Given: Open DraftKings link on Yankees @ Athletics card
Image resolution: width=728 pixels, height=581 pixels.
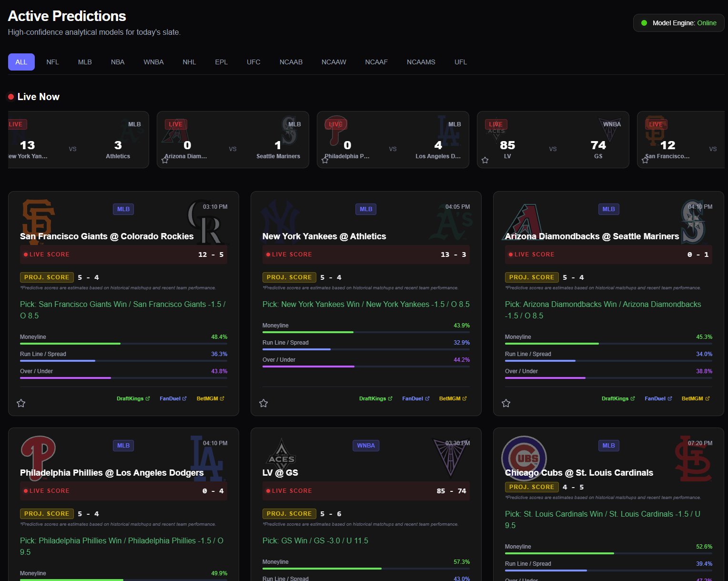Looking at the screenshot, I should pos(376,398).
